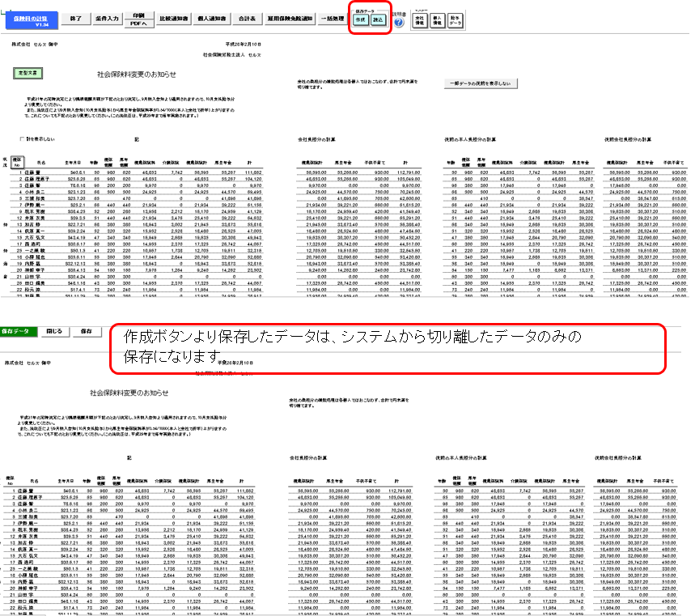
Task: Click the 終了 button to exit
Action: tap(75, 19)
